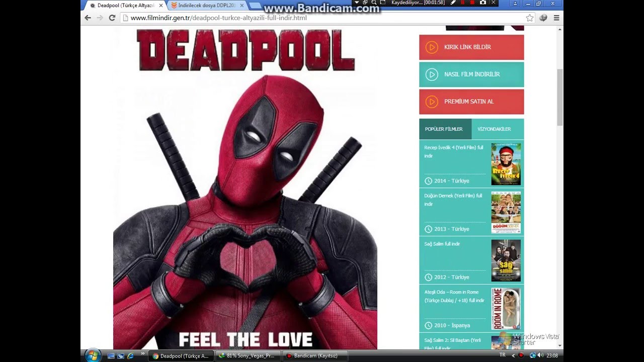Click the Premium Satın Al button

tap(471, 102)
